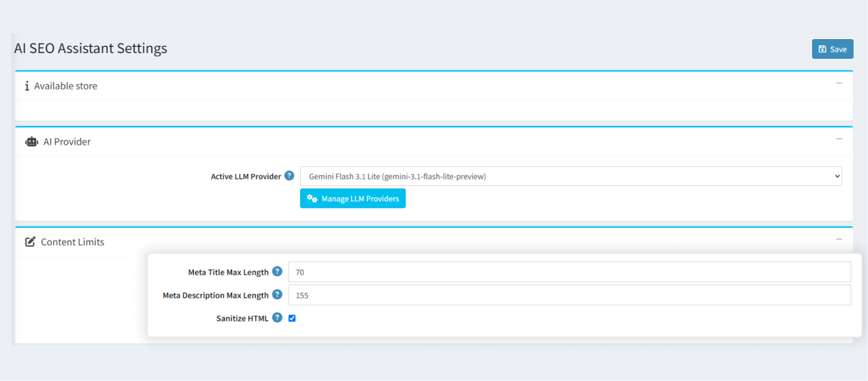The height and width of the screenshot is (381, 868).
Task: Click the Sanitize HTML label
Action: point(243,318)
